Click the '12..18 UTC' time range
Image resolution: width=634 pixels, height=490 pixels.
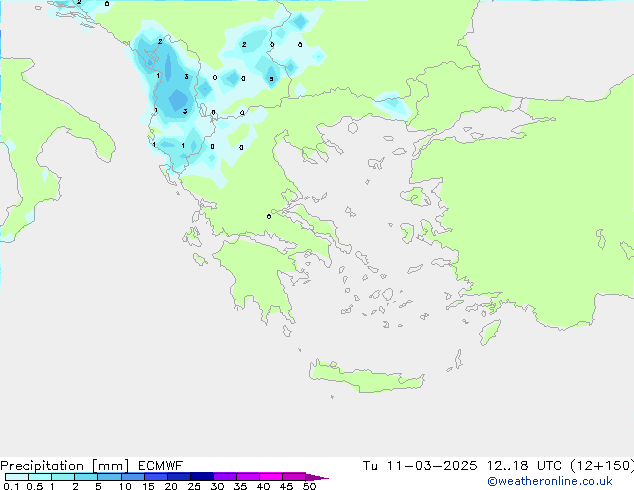point(524,466)
